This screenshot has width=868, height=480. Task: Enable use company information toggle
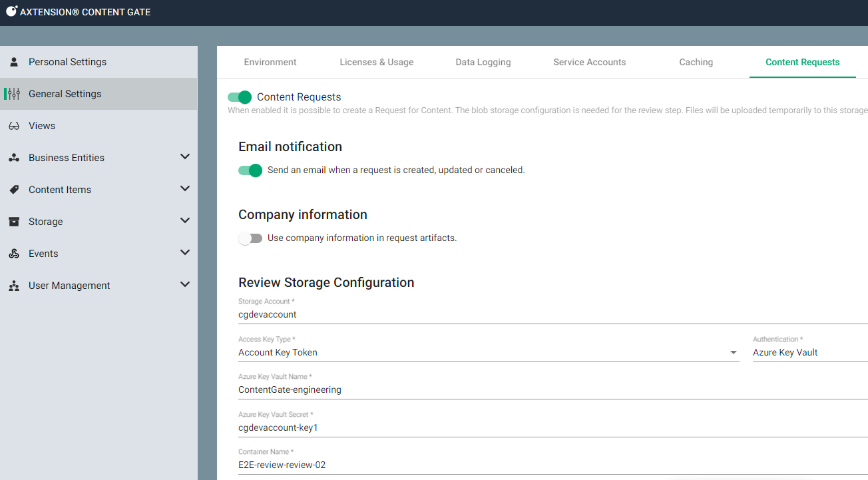point(250,238)
